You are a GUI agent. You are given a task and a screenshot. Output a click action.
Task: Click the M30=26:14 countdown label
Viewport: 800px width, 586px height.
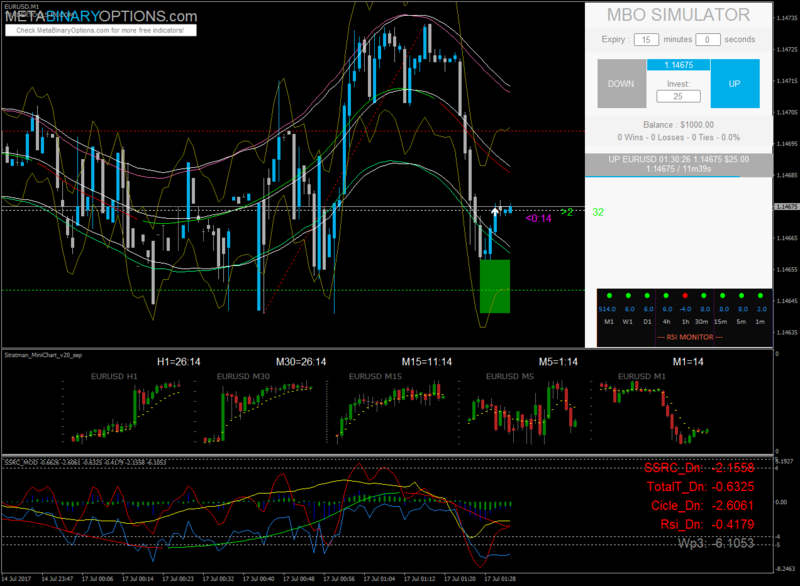(x=301, y=362)
